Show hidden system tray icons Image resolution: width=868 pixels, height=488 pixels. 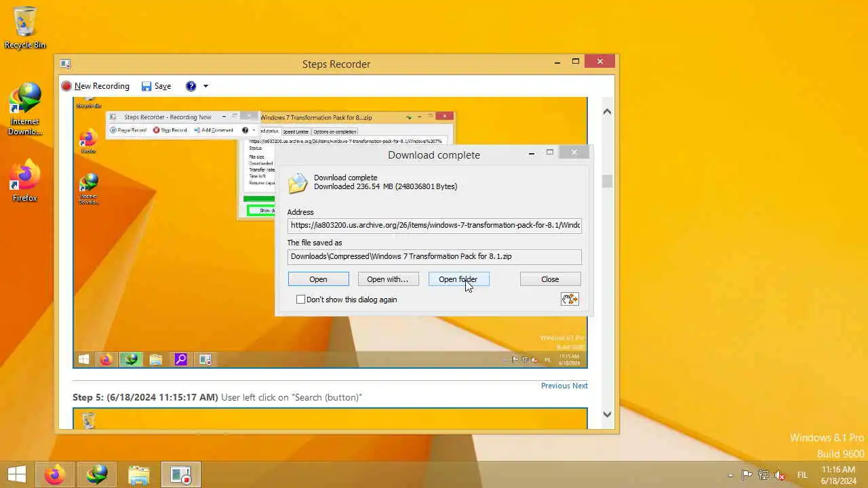point(730,475)
